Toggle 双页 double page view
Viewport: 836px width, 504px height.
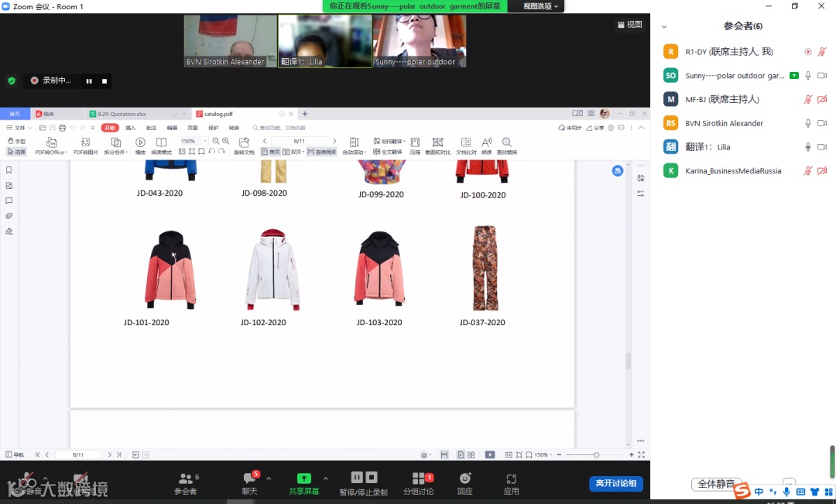point(292,152)
